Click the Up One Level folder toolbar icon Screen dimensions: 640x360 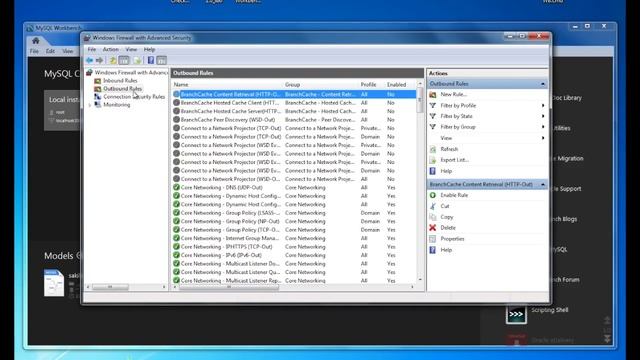point(113,60)
